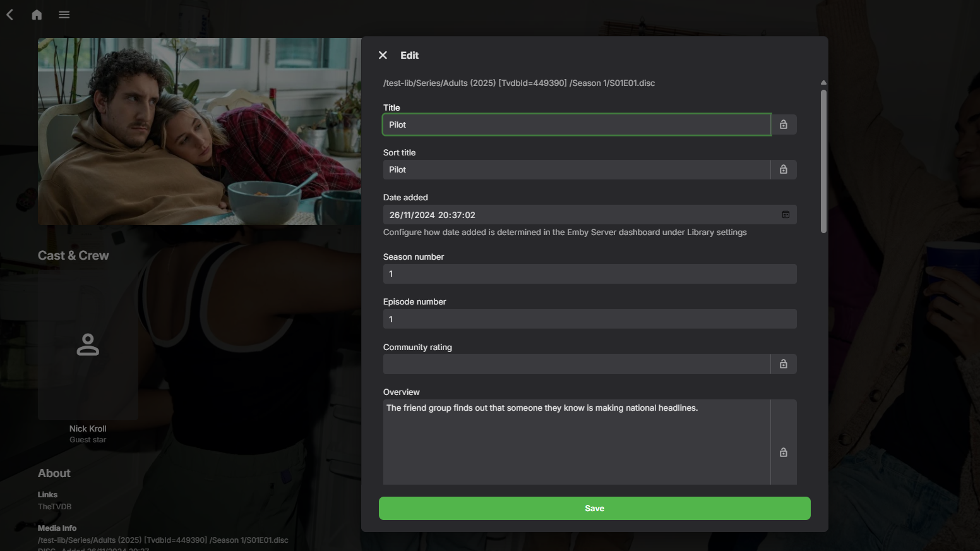Toggle the lock for the Sort title field
Viewport: 980px width, 551px height.
coord(784,169)
